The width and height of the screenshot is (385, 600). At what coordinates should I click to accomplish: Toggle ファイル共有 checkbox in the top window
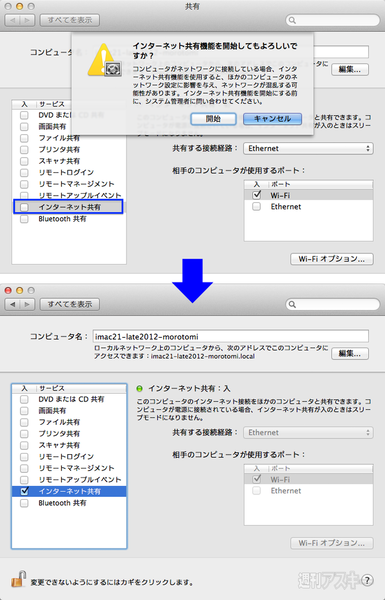coord(24,138)
